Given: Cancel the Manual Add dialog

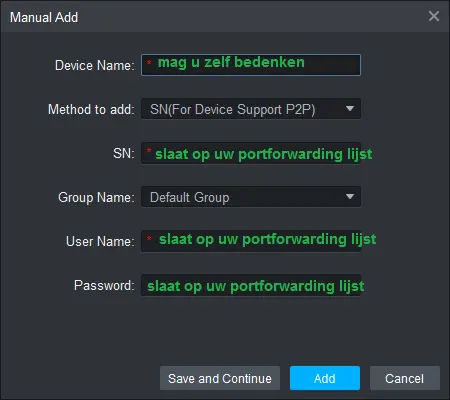Looking at the screenshot, I should tap(405, 378).
